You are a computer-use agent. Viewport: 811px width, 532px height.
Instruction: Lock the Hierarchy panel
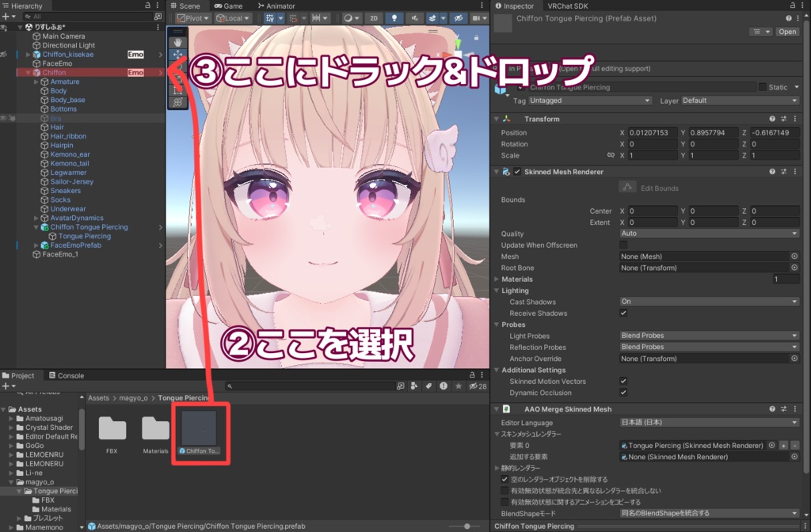[x=147, y=6]
